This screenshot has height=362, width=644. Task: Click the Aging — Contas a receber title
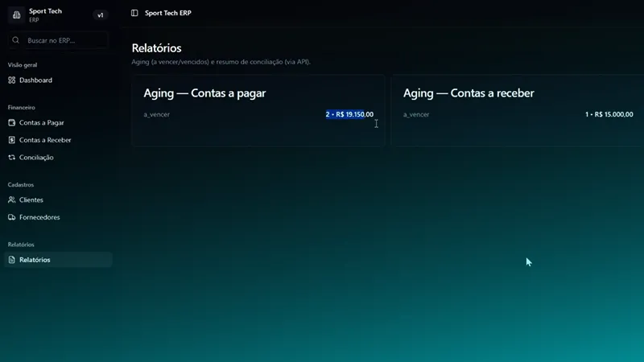point(469,93)
